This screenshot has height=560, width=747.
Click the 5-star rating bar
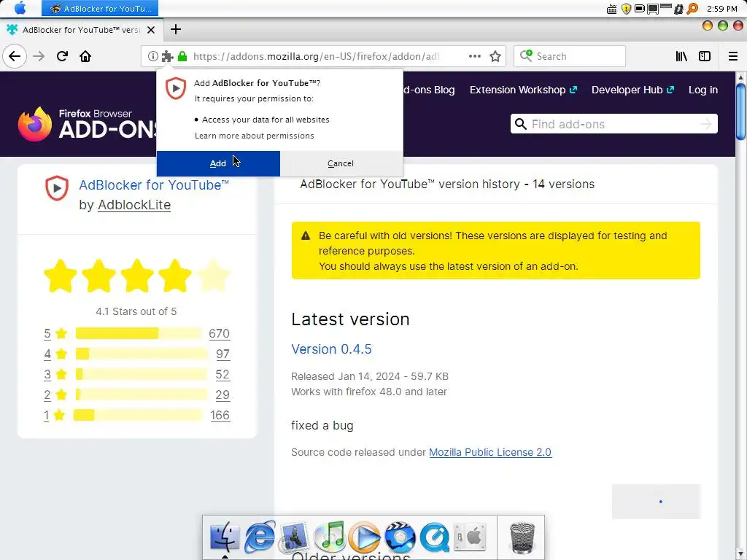point(138,333)
